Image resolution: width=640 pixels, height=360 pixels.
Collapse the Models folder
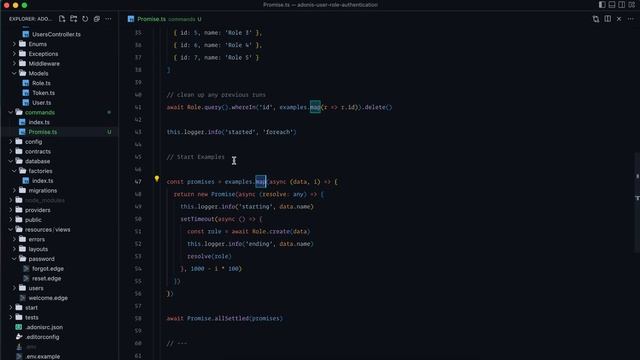click(14, 73)
